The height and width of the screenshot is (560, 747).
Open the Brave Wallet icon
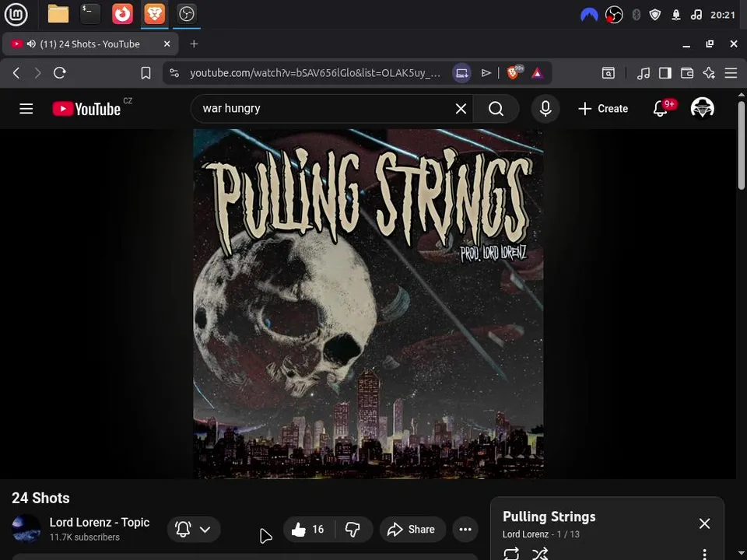687,73
